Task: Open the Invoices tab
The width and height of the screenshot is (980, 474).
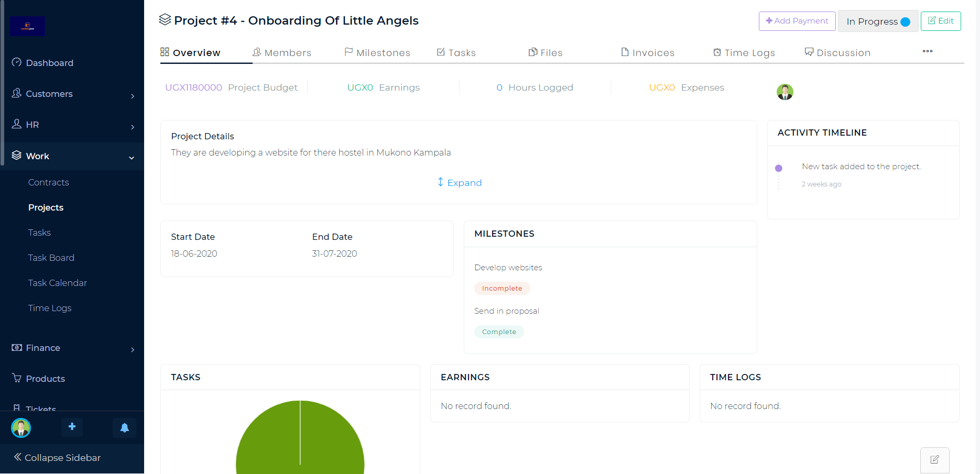Action: [x=648, y=53]
